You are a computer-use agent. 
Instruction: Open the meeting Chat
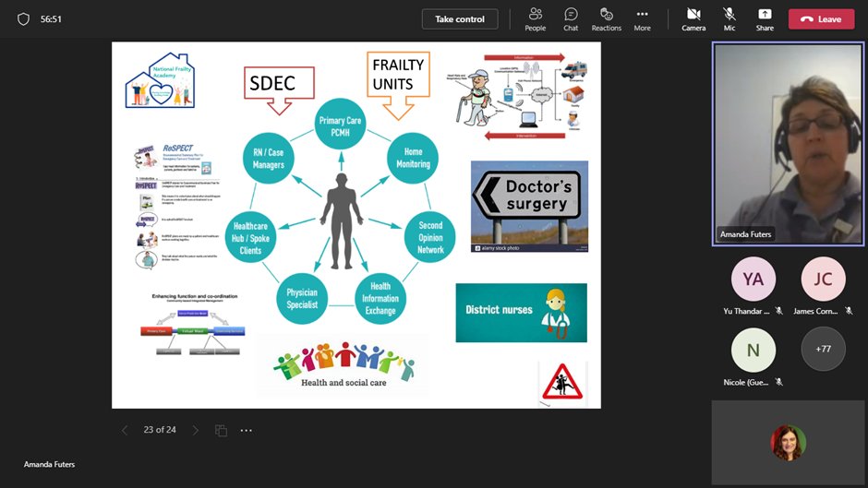coord(571,19)
